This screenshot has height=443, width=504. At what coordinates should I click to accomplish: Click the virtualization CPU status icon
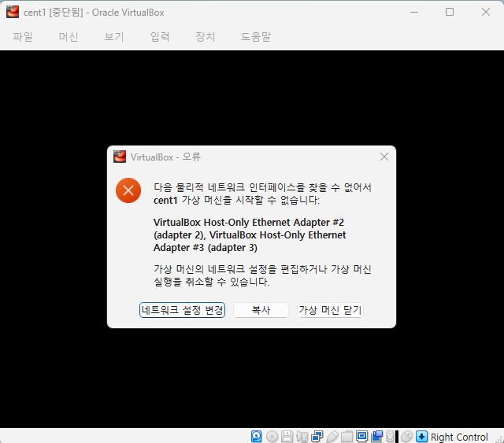click(391, 437)
